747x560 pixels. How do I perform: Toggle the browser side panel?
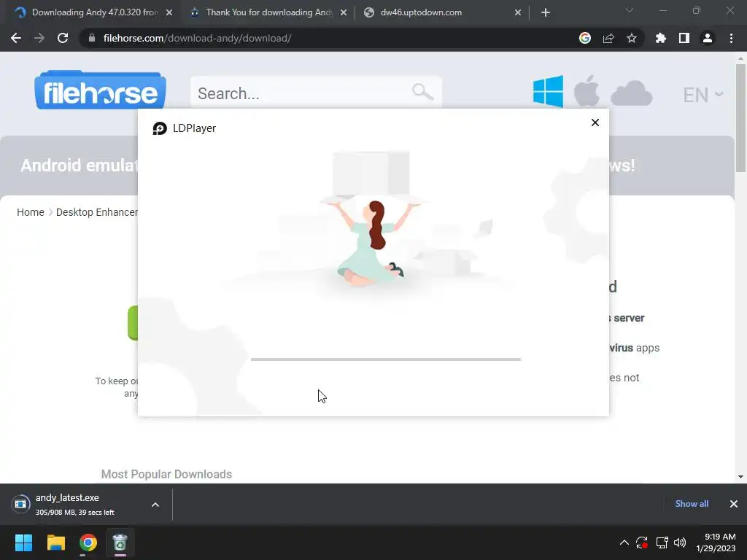684,38
